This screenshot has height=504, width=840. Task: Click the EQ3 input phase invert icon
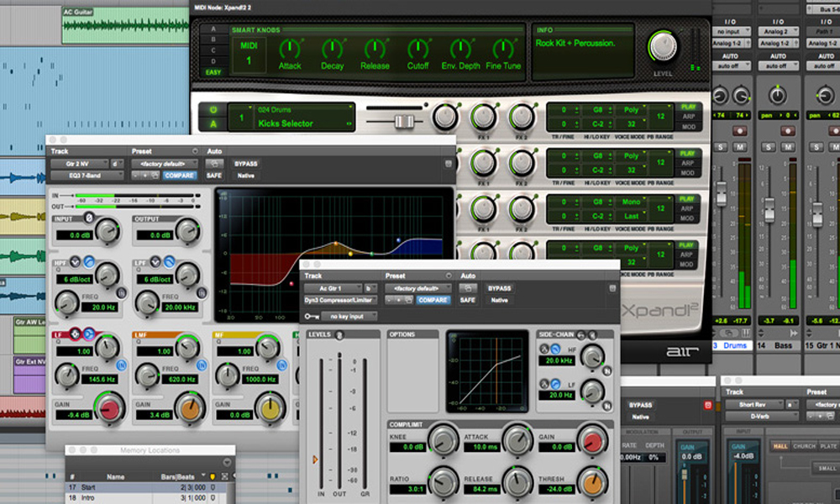coord(89,218)
